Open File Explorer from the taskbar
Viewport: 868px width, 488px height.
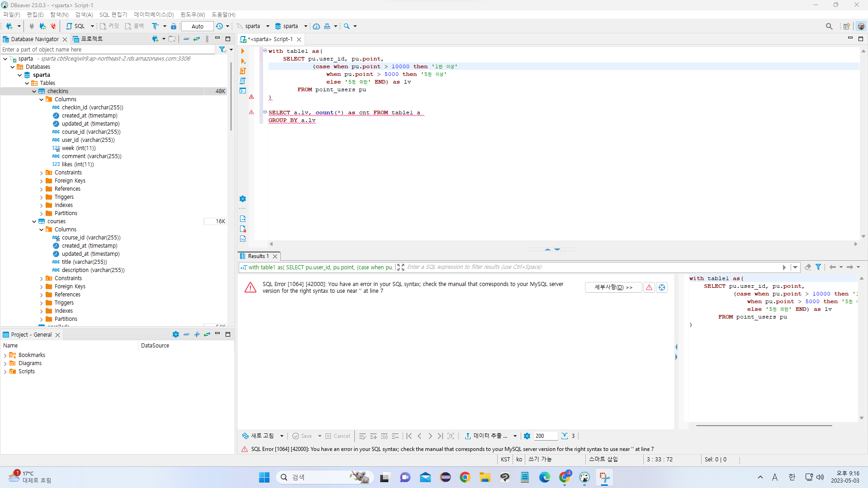485,477
